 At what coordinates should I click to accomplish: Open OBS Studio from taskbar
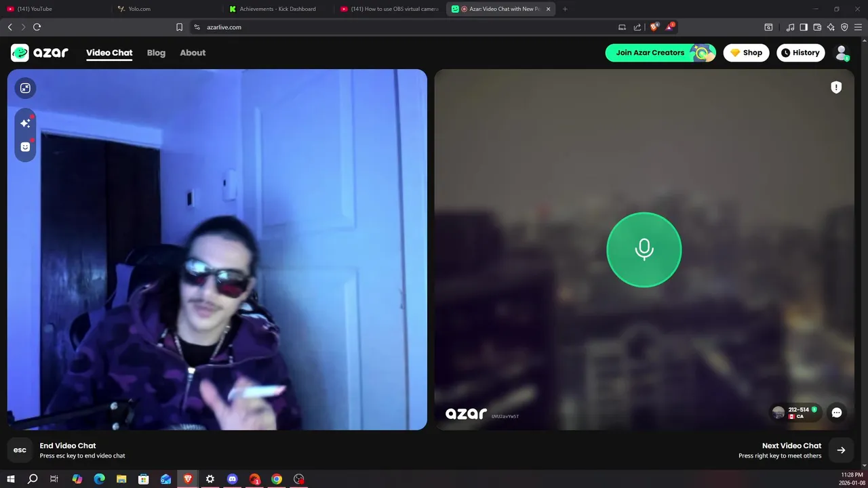click(299, 479)
